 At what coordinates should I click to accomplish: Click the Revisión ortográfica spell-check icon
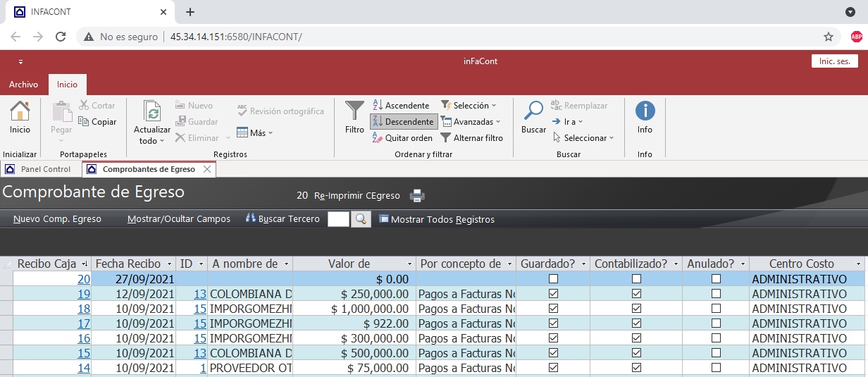[x=242, y=111]
